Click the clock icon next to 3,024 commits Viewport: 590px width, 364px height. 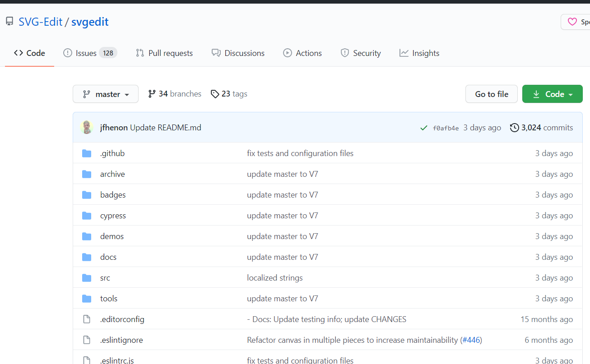point(514,128)
